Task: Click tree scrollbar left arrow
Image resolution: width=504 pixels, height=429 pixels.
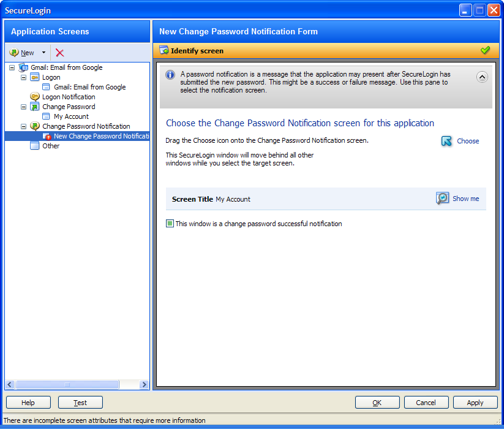Action: pyautogui.click(x=10, y=384)
